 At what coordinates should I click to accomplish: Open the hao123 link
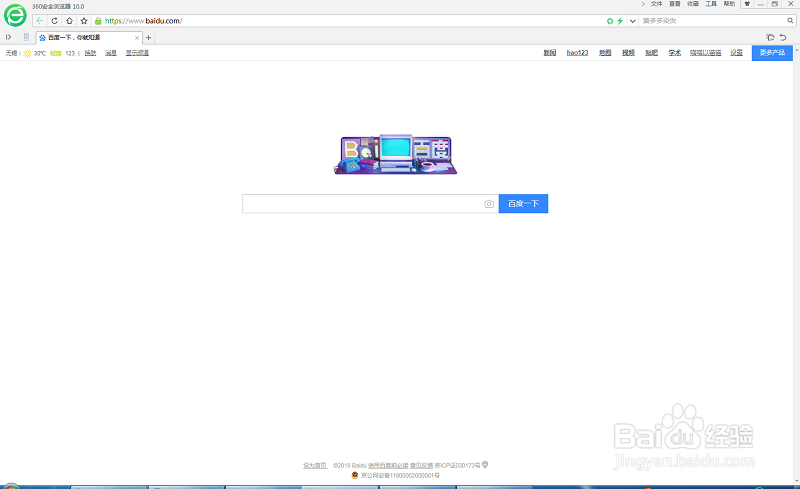pyautogui.click(x=577, y=53)
